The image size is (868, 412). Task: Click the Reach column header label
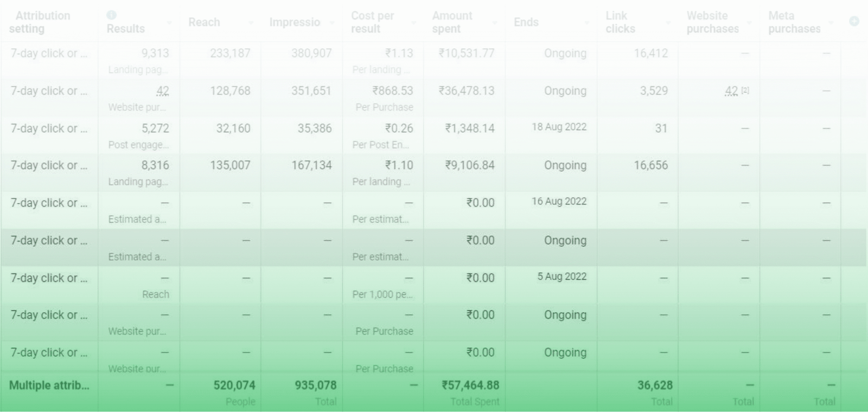[204, 22]
